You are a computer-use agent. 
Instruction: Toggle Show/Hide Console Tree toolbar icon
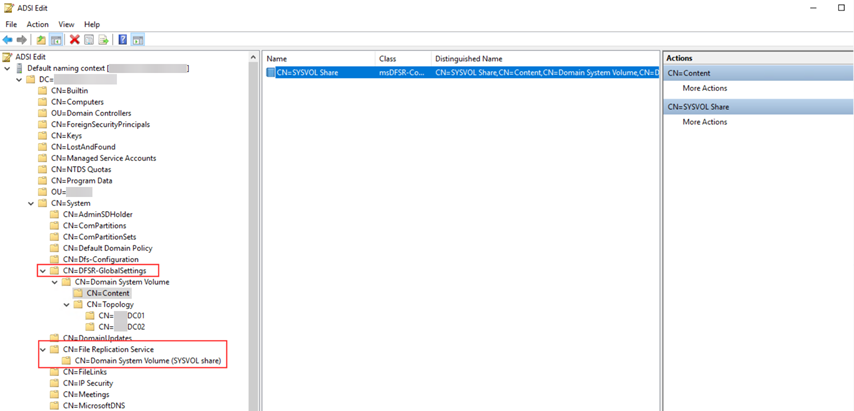pyautogui.click(x=55, y=40)
